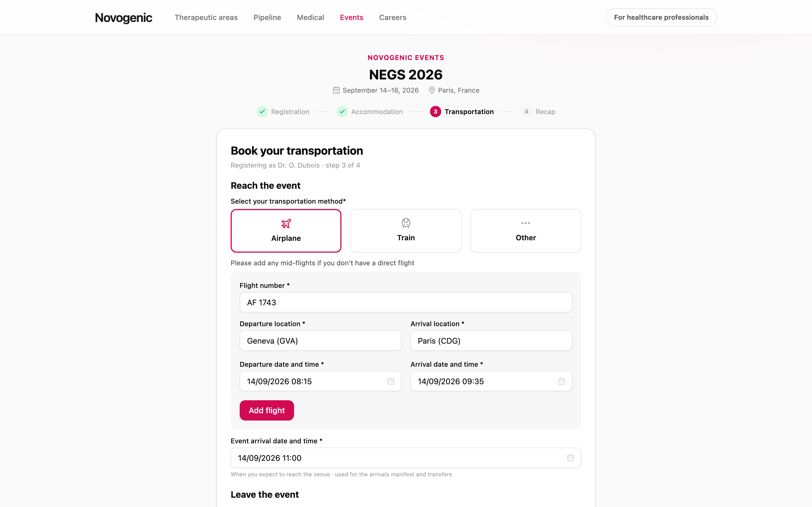The image size is (812, 507).
Task: Focus the Flight number input field
Action: click(406, 302)
